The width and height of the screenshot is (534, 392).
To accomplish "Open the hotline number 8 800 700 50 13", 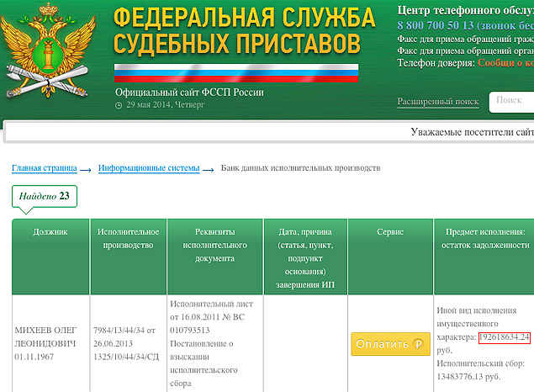I will coord(426,26).
